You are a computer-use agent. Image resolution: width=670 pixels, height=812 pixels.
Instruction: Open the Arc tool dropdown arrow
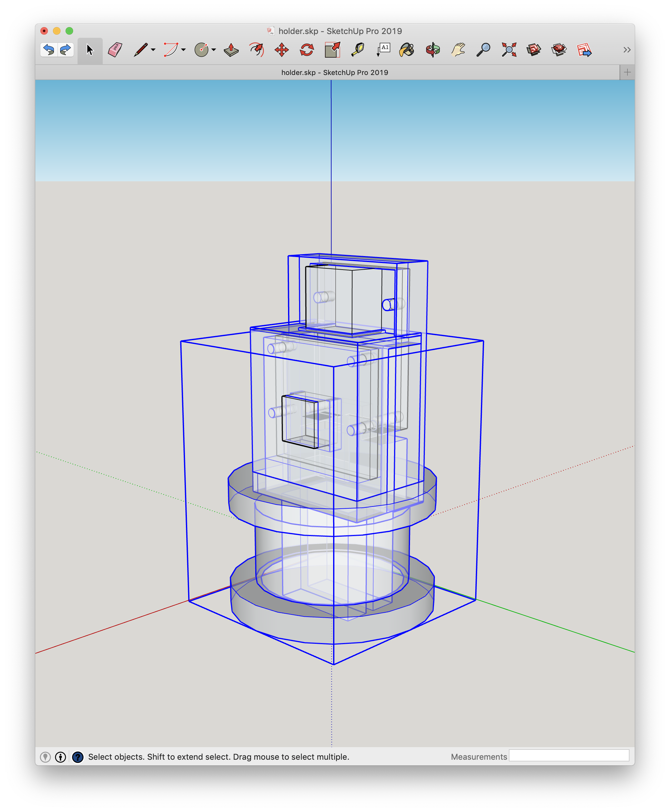point(183,50)
